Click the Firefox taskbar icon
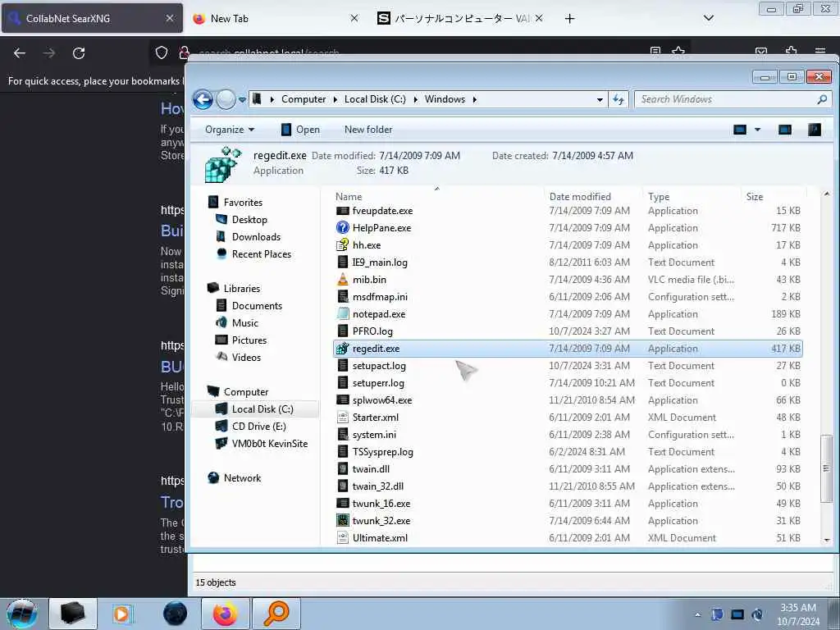 point(226,614)
